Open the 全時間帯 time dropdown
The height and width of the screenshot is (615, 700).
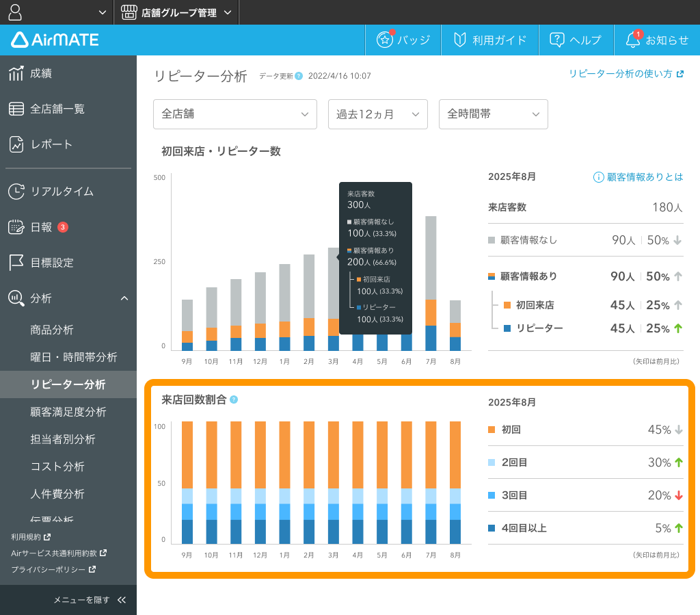pyautogui.click(x=494, y=114)
